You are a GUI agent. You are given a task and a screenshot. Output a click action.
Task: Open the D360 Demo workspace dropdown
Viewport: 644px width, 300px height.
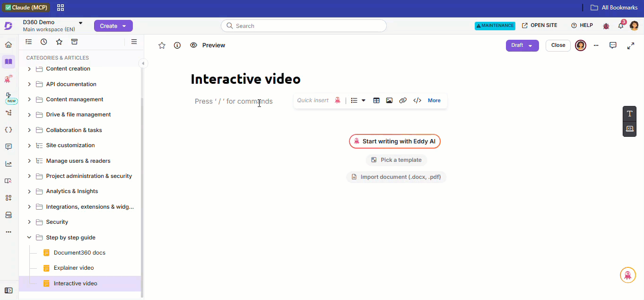click(80, 23)
